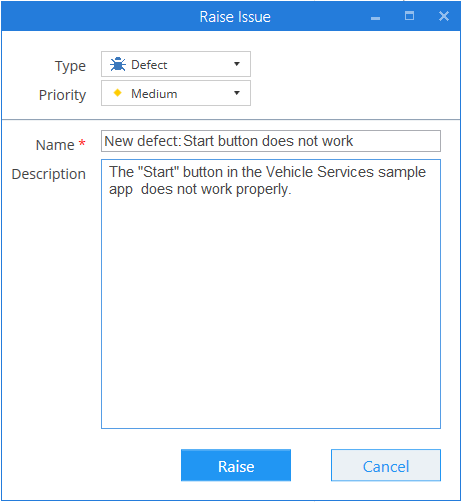
Task: Maximize the Raise Issue dialog
Action: [409, 16]
